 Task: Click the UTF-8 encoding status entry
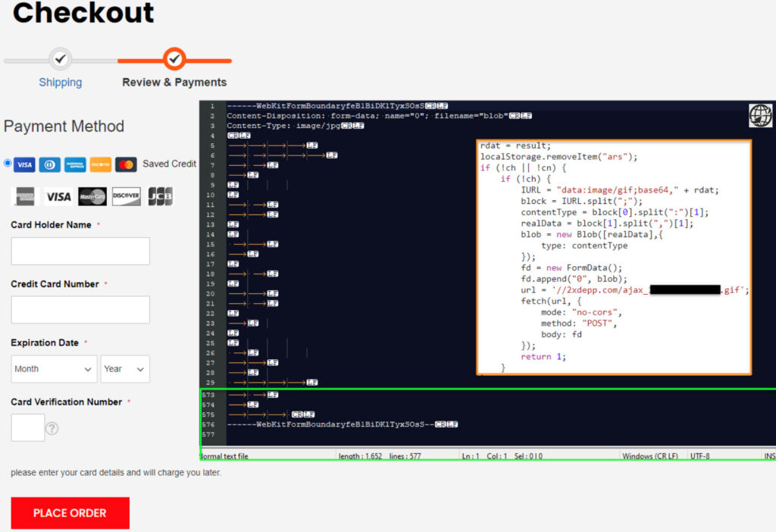coord(699,455)
